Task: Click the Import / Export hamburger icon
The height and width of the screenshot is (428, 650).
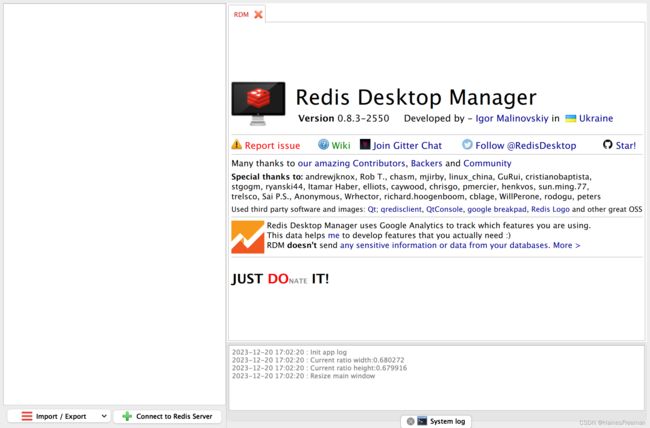Action: tap(27, 416)
